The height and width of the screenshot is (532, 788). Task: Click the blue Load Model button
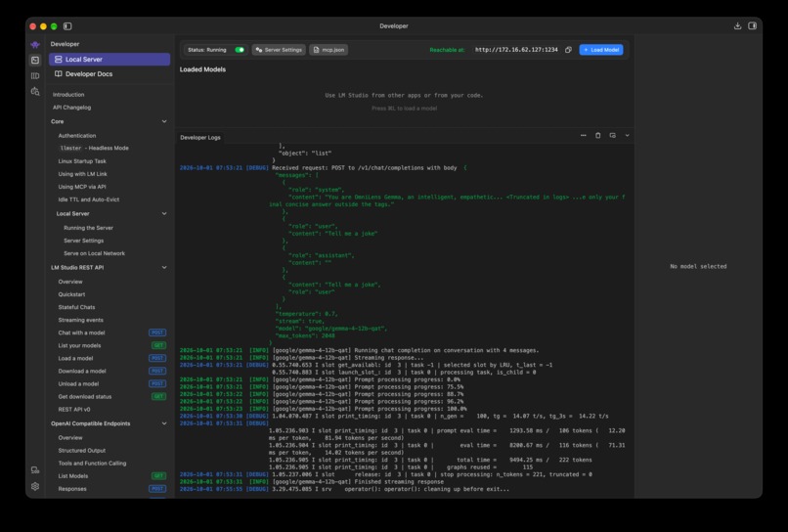[601, 50]
